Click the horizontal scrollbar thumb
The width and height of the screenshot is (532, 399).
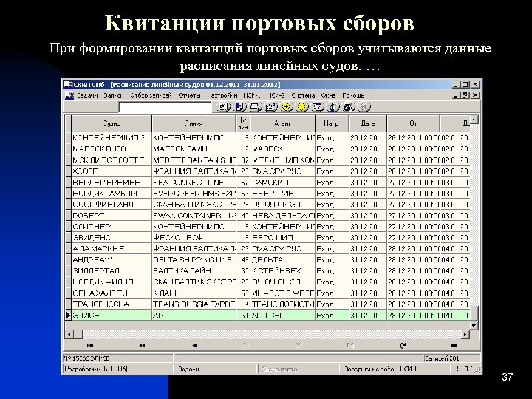point(78,335)
